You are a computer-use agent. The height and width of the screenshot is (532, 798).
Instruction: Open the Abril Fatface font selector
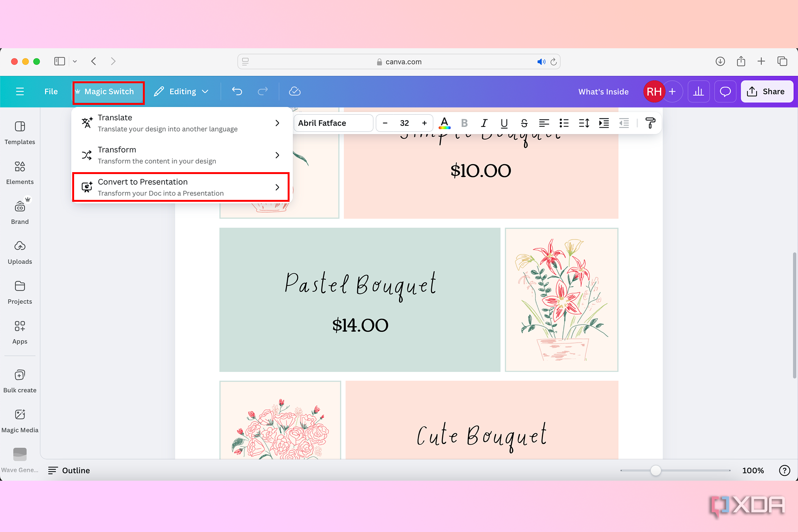pos(333,123)
